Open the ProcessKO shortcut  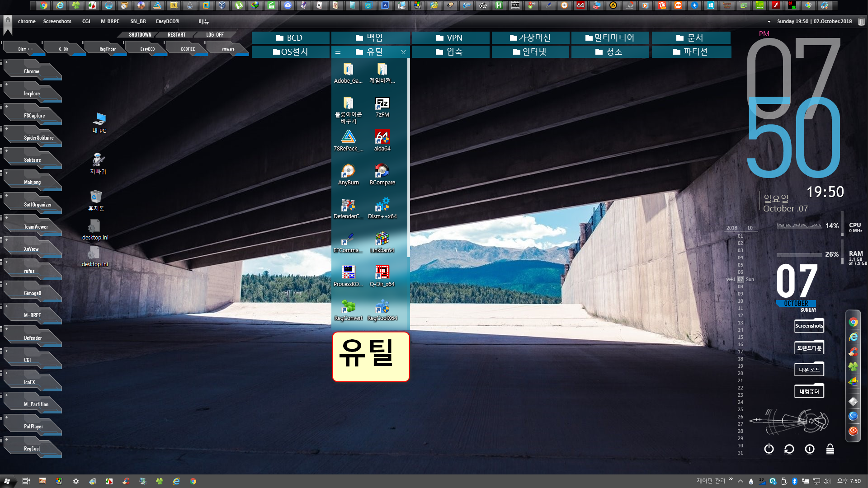click(348, 277)
